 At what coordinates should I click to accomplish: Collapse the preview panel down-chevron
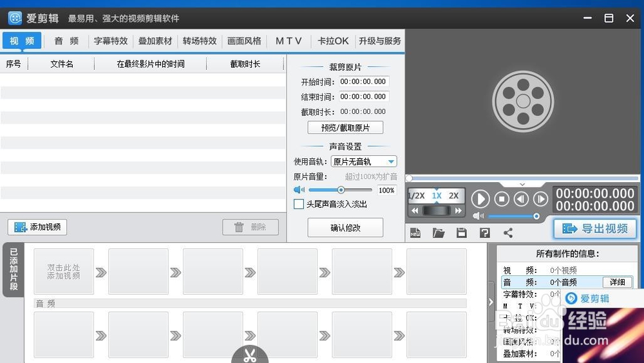click(522, 184)
